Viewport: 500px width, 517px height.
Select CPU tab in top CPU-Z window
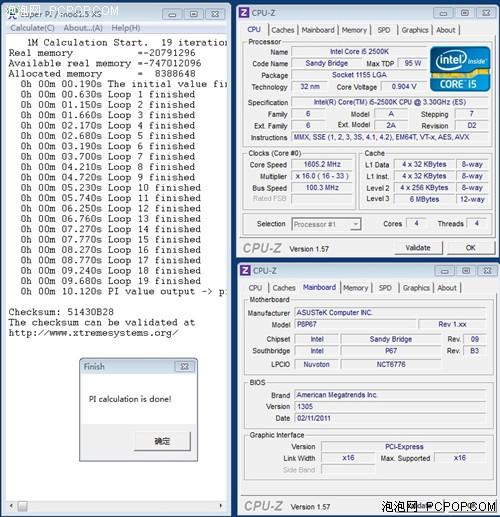254,29
